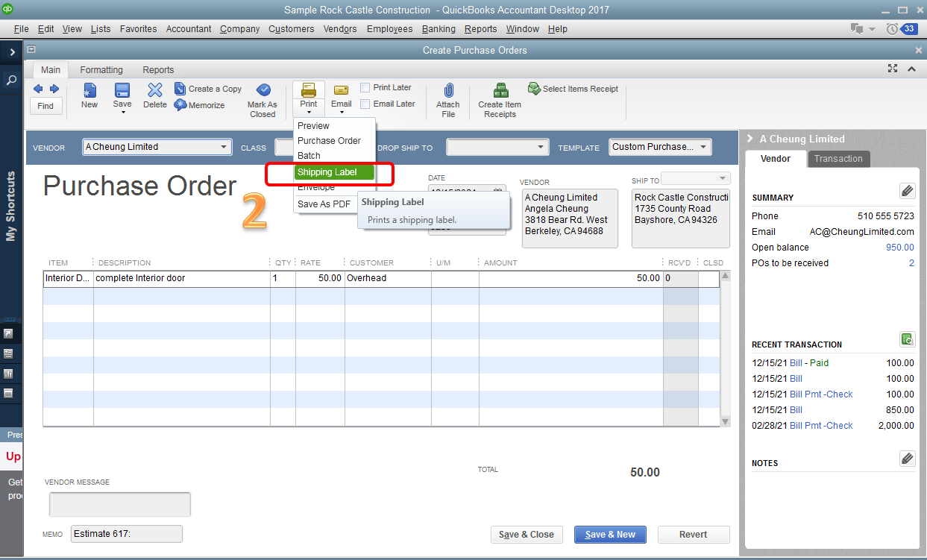Edit vendor summary with the pencil icon
927x560 pixels.
[907, 191]
